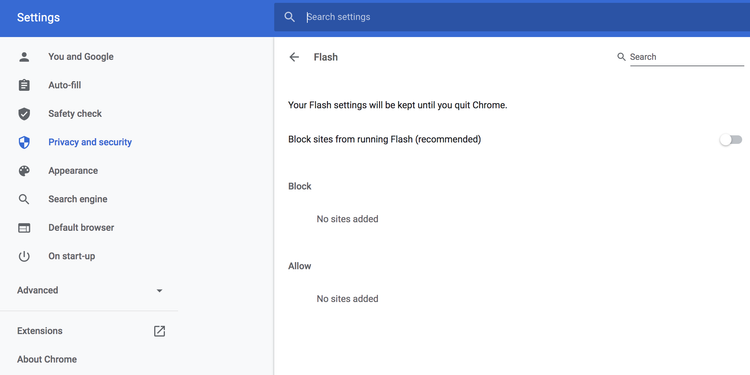Screen dimensions: 750x375
Task: Open Appearance settings
Action: tap(73, 171)
